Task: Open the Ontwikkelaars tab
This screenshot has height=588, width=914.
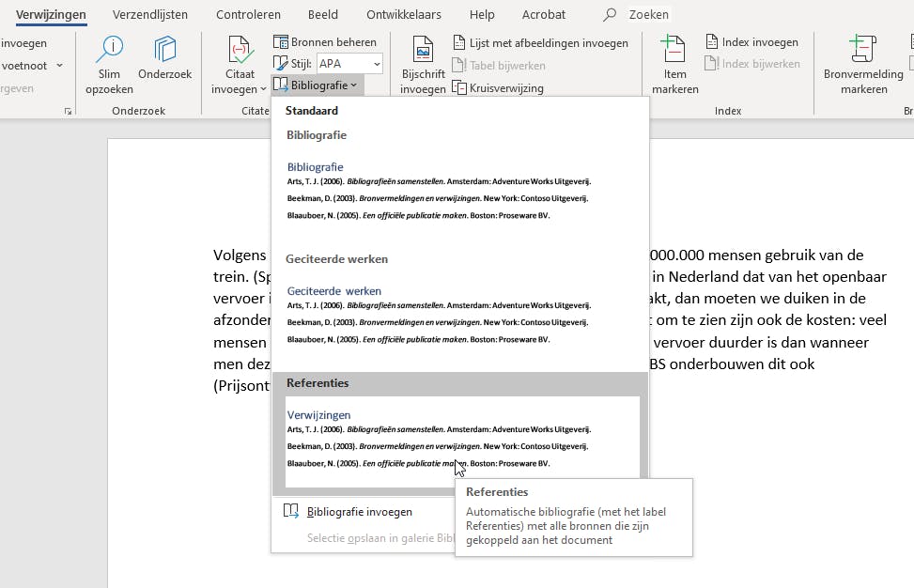Action: pos(404,15)
